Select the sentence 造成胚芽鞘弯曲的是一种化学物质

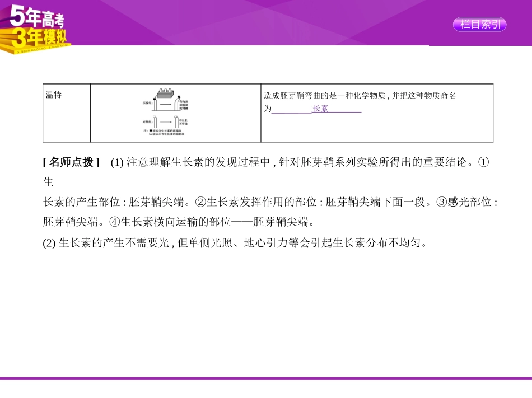pyautogui.click(x=324, y=96)
